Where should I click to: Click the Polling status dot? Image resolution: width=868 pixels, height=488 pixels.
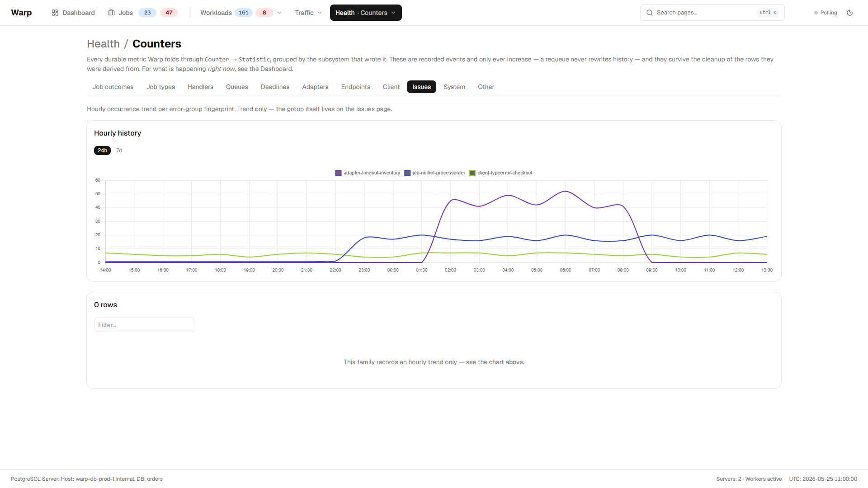click(816, 13)
